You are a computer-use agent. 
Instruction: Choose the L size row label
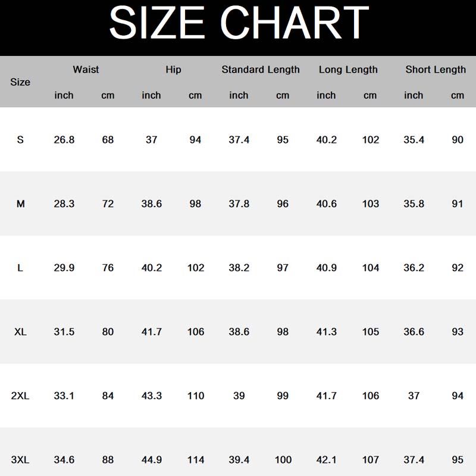coord(20,268)
